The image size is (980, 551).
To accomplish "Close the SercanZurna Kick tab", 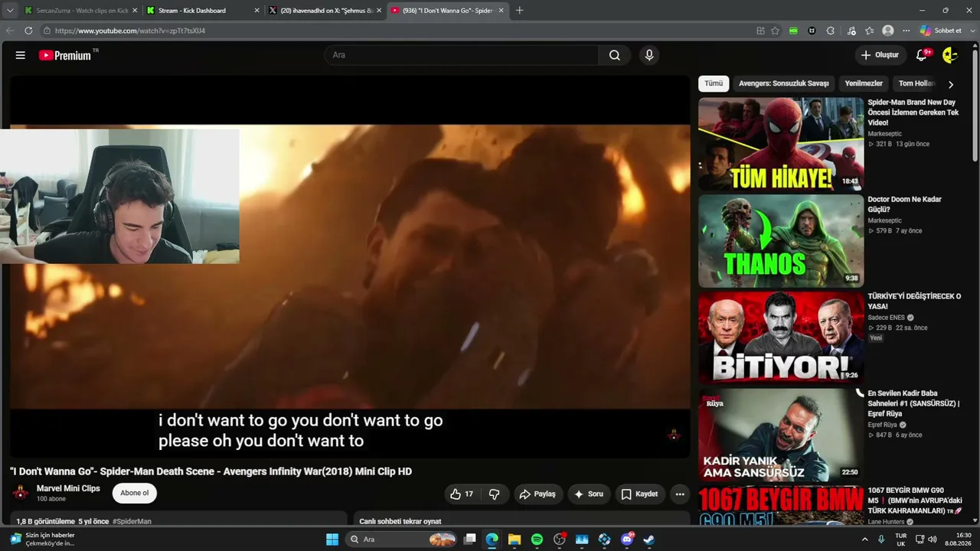I will (x=135, y=11).
